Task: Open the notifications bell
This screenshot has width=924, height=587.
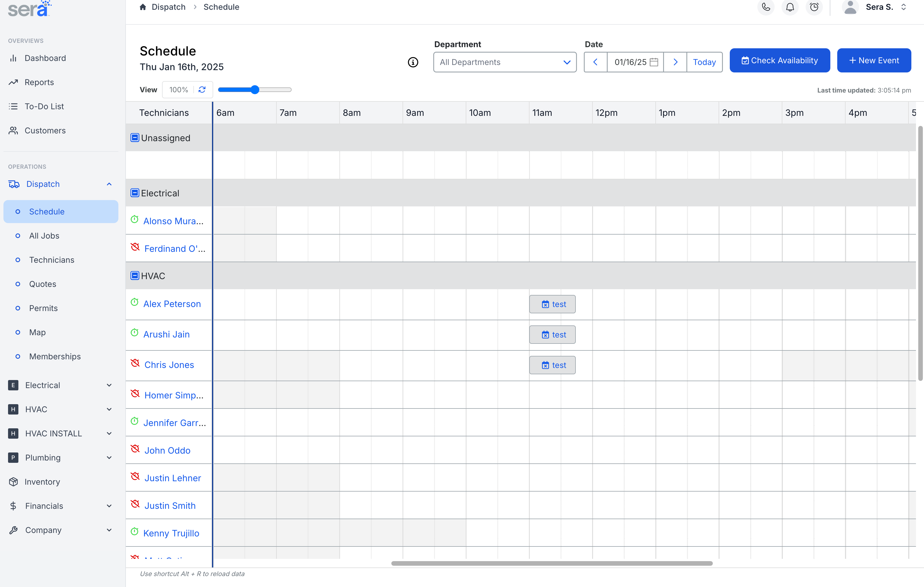Action: 790,7
